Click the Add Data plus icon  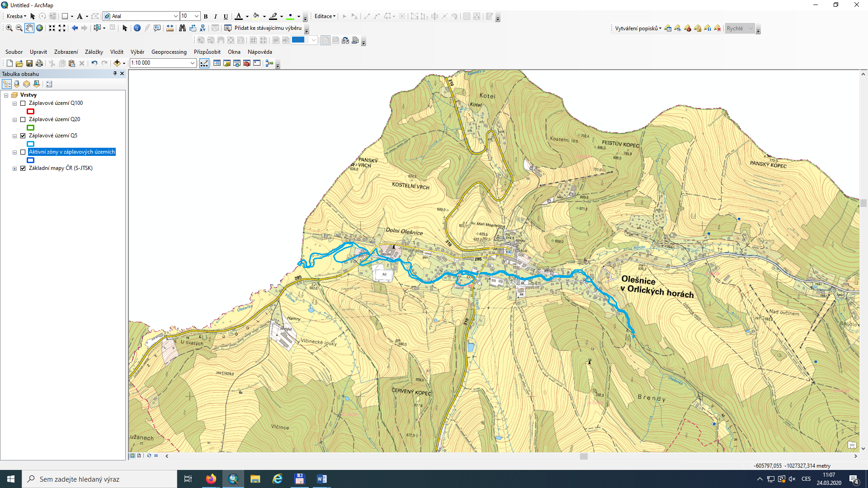tap(117, 63)
